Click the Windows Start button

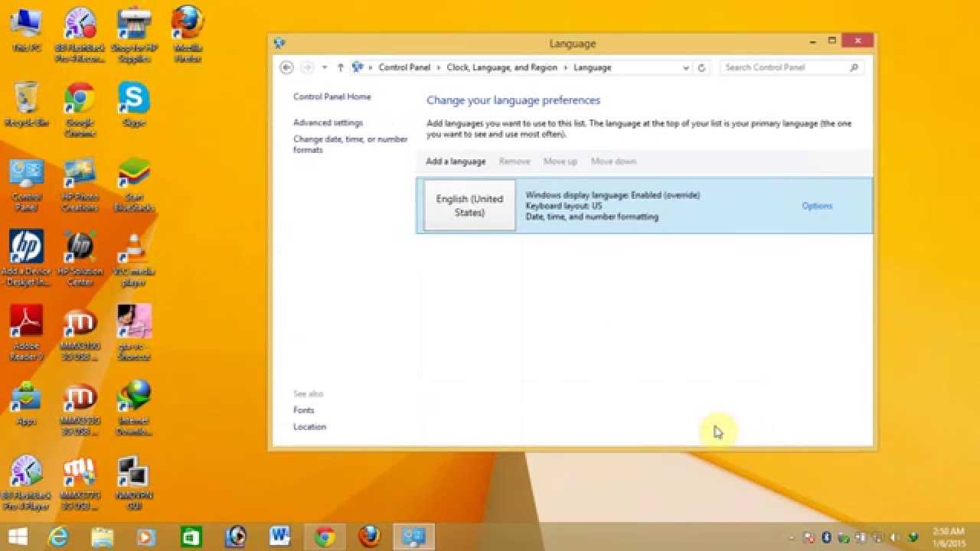click(18, 536)
